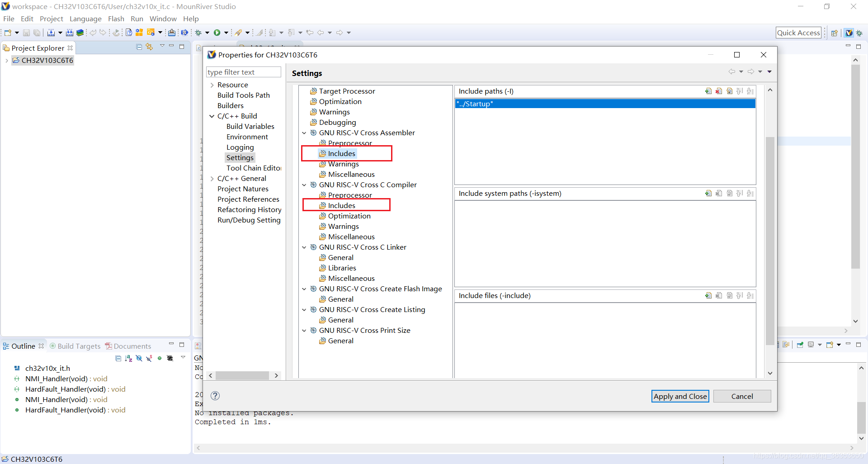This screenshot has width=868, height=464.
Task: Click Quick Access field
Action: pos(798,33)
